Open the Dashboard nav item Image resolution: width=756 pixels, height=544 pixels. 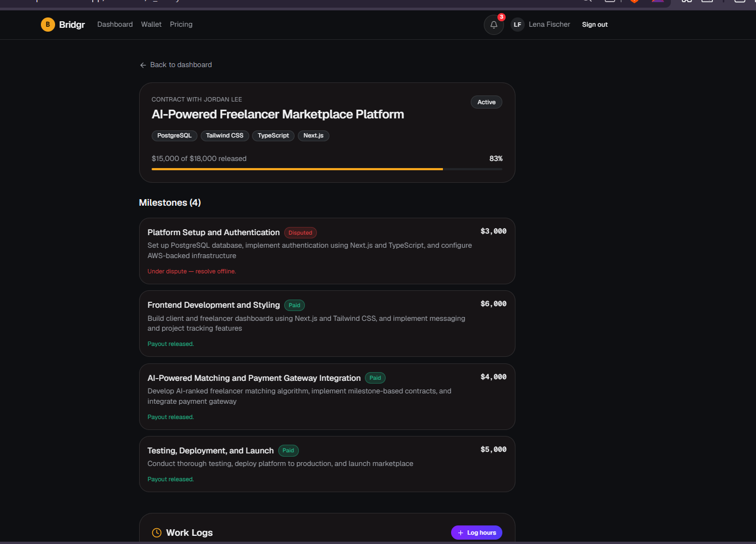click(115, 25)
